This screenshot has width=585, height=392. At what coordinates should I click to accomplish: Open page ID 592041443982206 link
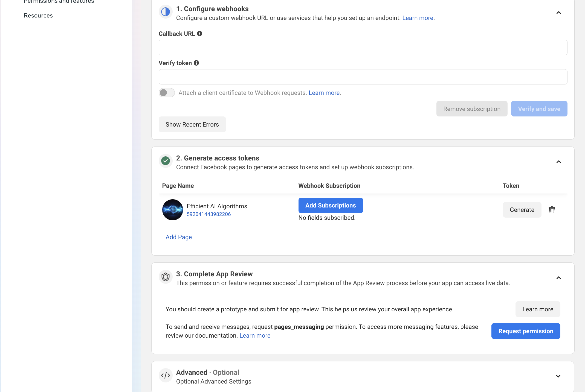(209, 214)
